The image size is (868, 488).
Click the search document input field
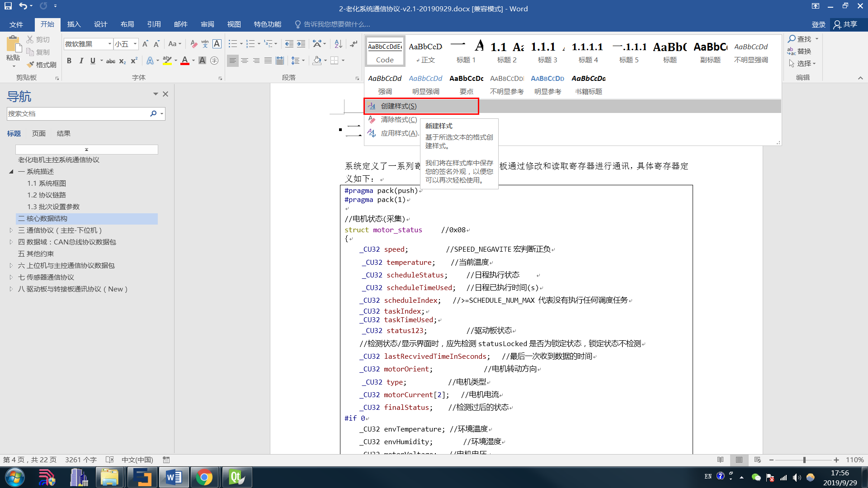[x=78, y=113]
